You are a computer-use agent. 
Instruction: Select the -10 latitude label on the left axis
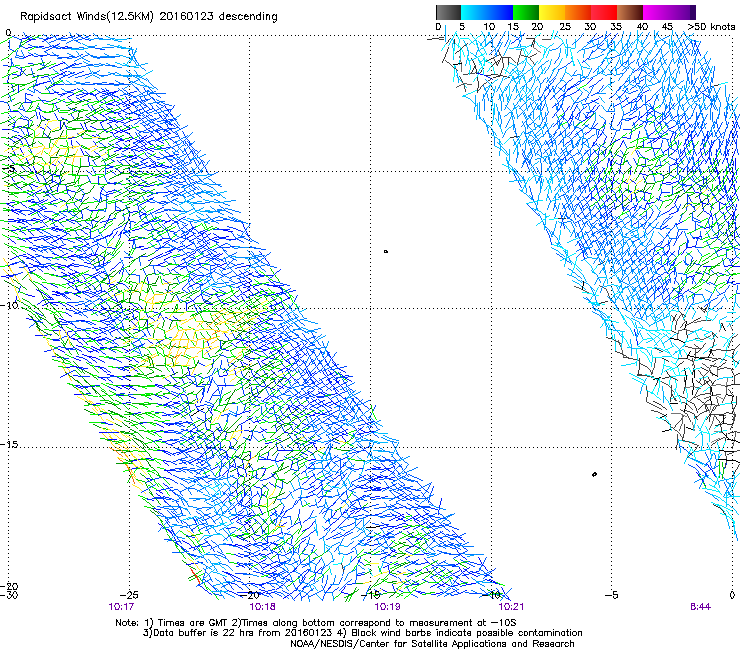(9, 305)
